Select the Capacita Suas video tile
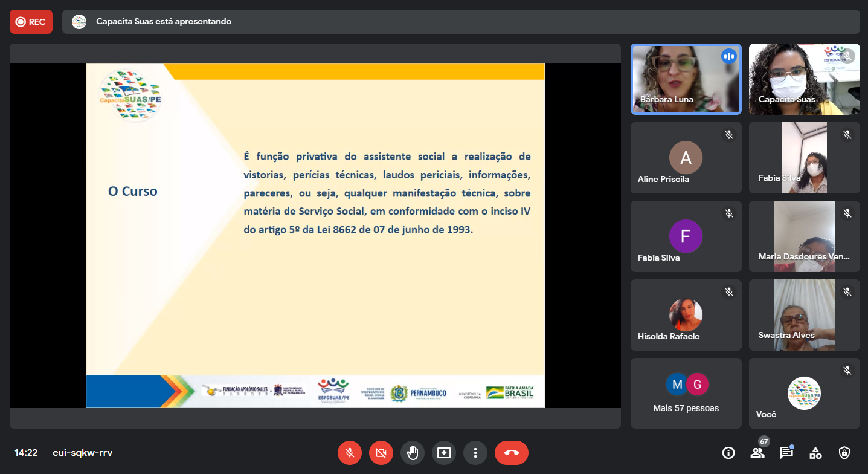 [x=804, y=79]
